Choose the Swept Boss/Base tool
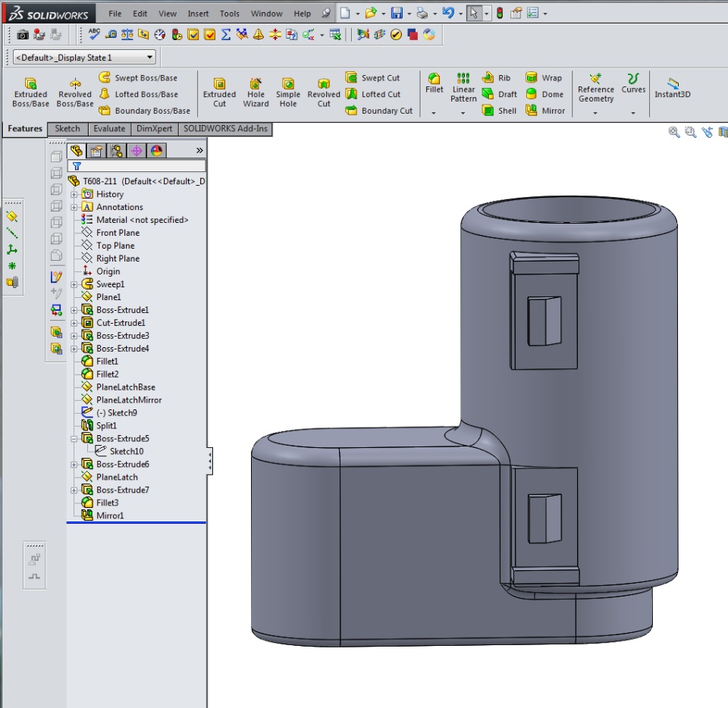 [138, 77]
